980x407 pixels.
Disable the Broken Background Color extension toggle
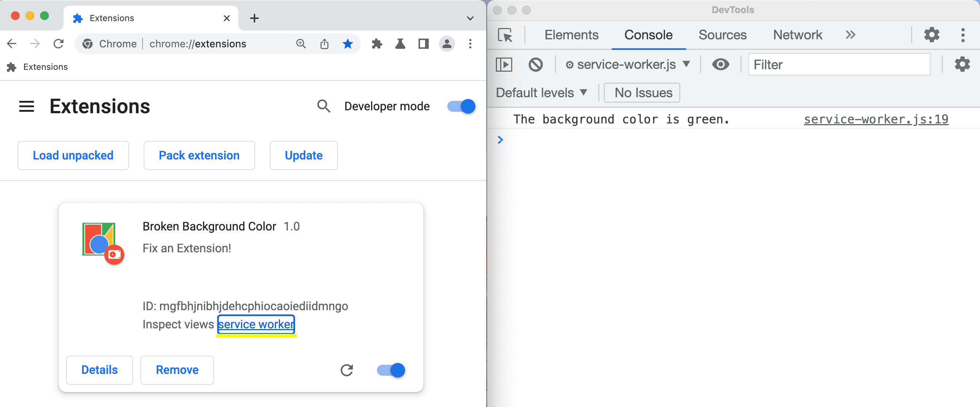click(x=390, y=370)
